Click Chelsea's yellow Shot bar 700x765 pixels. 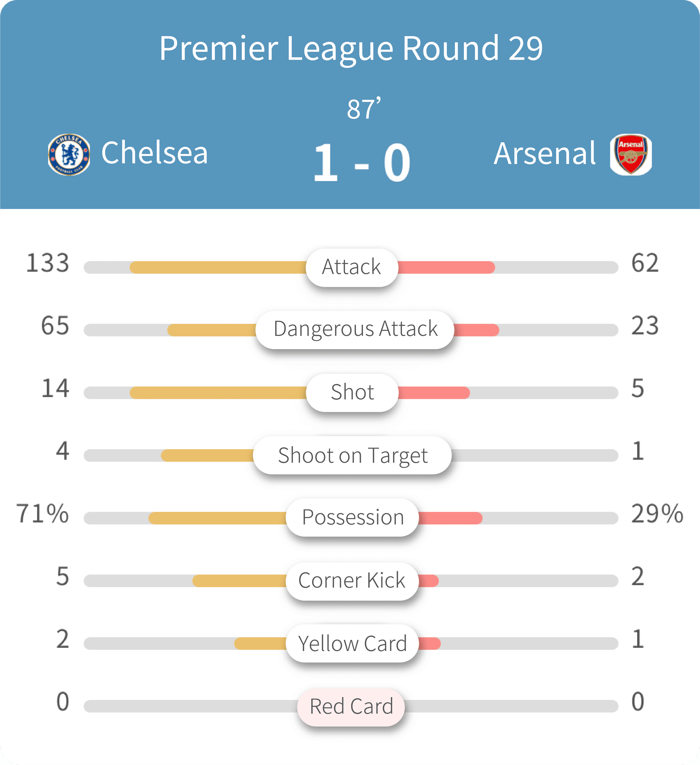pyautogui.click(x=218, y=393)
